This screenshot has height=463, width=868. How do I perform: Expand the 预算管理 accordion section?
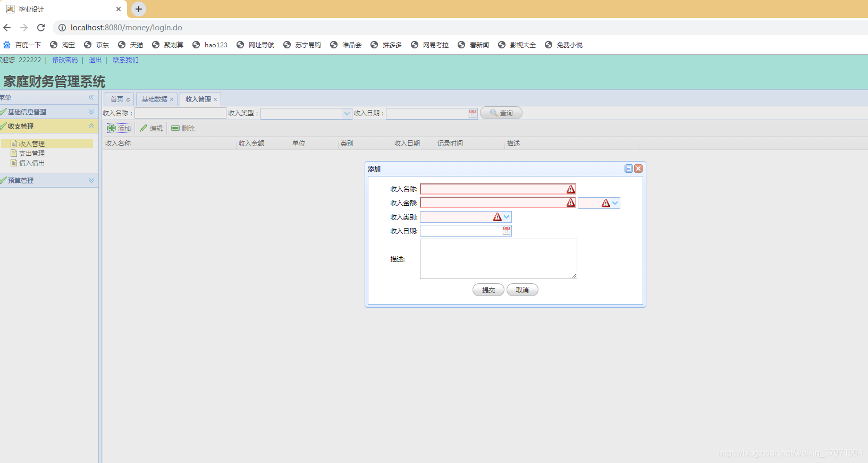click(x=91, y=180)
